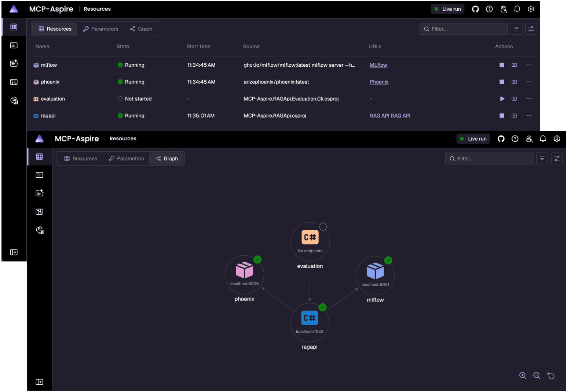Reset the graph view zoom
This screenshot has height=392, width=567.
[x=551, y=376]
